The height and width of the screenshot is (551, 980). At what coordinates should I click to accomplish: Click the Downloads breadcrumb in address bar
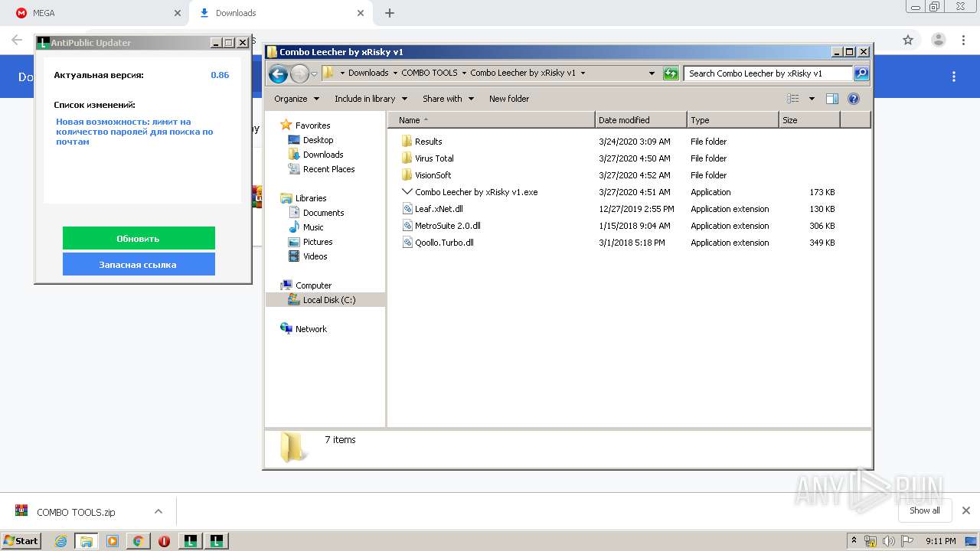(368, 73)
